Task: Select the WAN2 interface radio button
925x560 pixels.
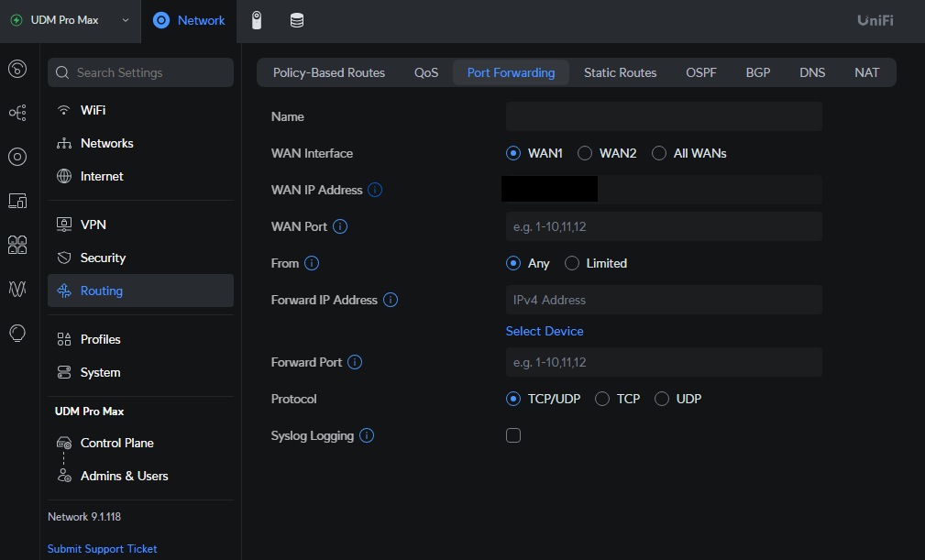Action: click(585, 153)
